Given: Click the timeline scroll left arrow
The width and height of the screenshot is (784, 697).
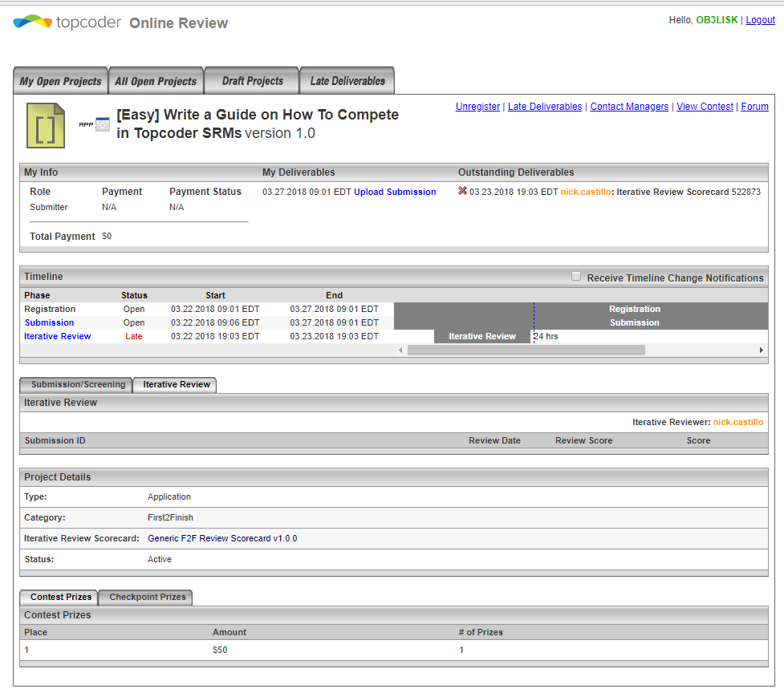Looking at the screenshot, I should click(x=400, y=351).
